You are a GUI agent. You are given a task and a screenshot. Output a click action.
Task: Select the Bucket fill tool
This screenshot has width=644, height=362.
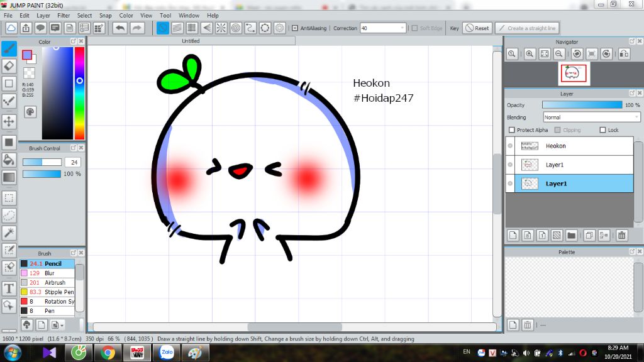[x=9, y=160]
